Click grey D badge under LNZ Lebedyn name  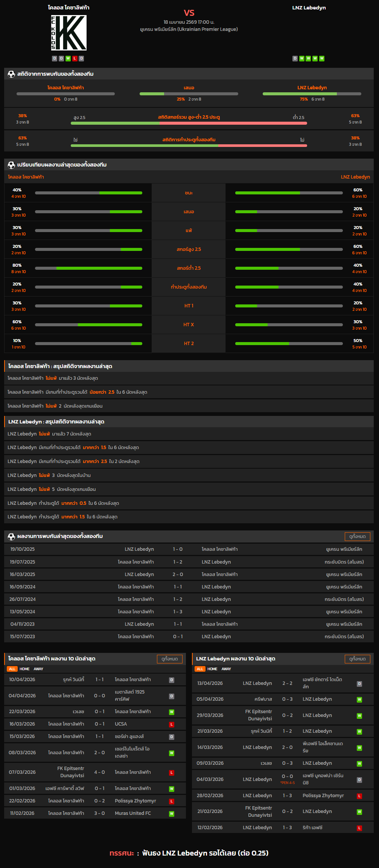click(295, 58)
